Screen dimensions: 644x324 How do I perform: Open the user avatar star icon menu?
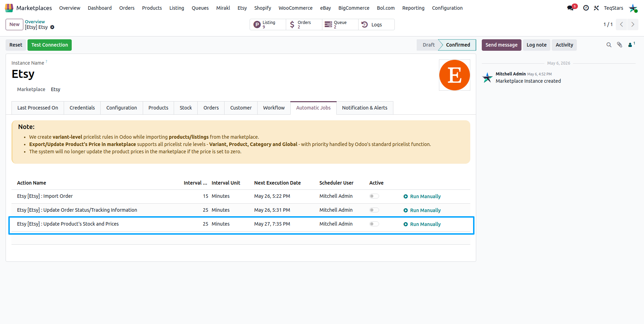coord(633,8)
